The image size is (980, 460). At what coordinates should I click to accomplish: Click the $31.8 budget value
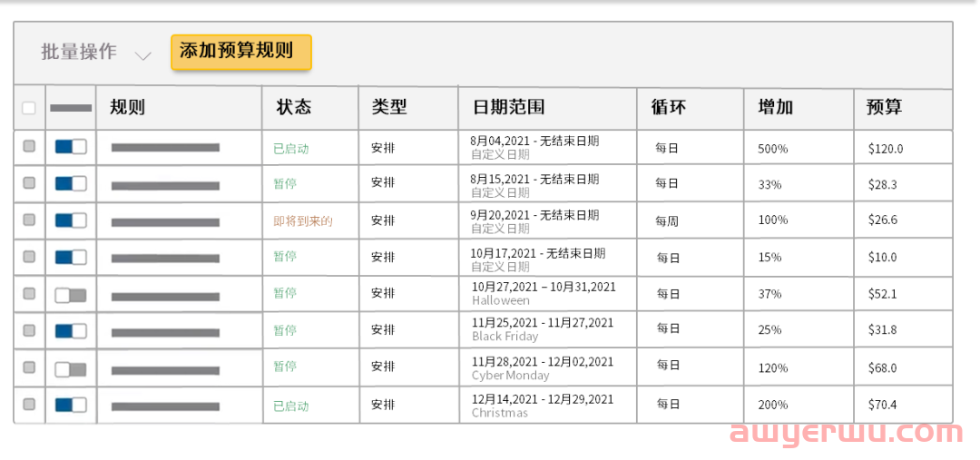[x=883, y=330]
